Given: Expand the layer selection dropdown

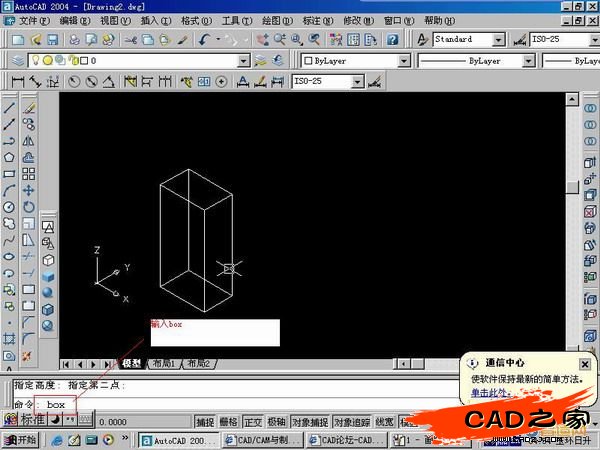Looking at the screenshot, I should point(243,60).
